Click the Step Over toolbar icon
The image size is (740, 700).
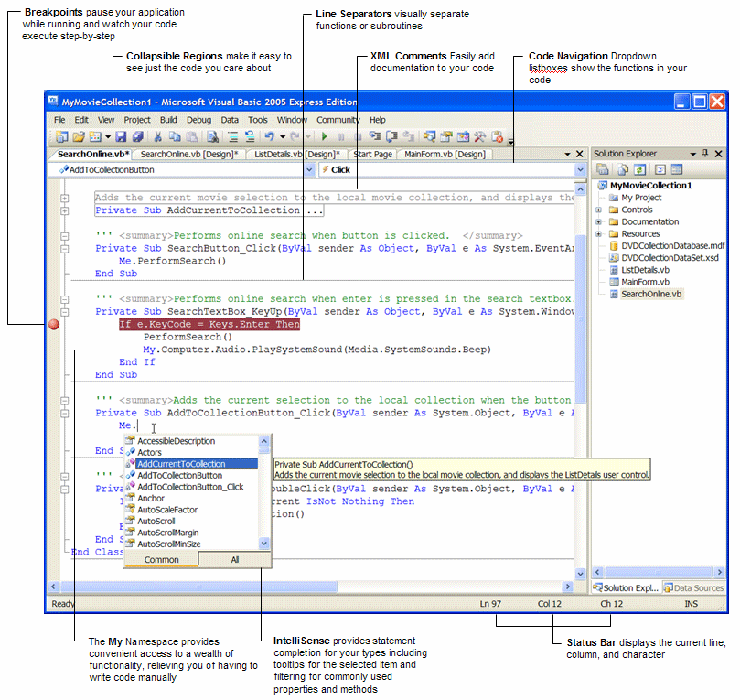[391, 137]
